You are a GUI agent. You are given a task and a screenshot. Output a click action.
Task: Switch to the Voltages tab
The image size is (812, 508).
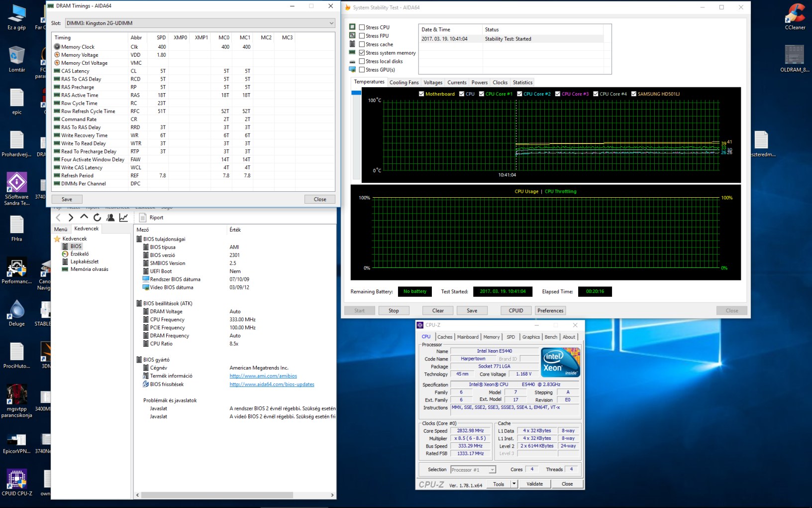pos(433,83)
